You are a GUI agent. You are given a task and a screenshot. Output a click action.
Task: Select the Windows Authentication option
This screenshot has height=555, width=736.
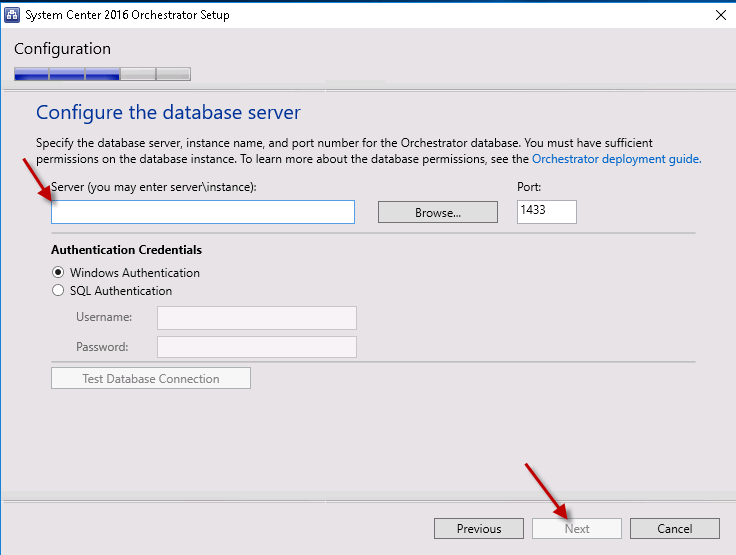pos(58,273)
